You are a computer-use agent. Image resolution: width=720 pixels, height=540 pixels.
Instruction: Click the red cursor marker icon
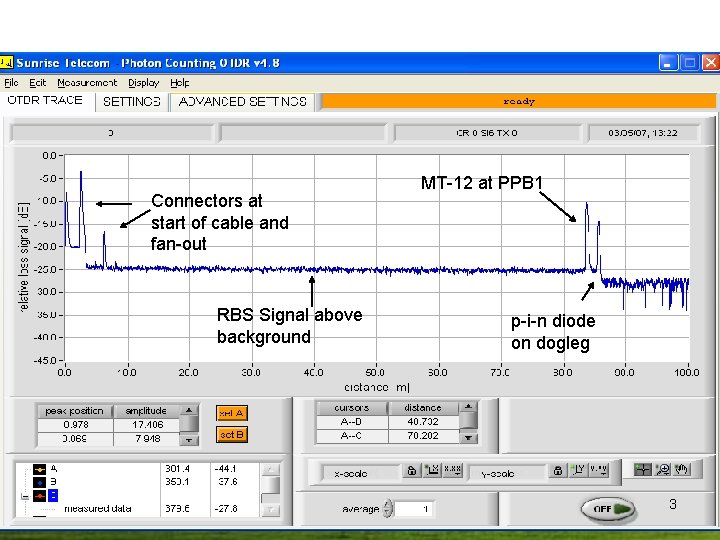click(39, 496)
